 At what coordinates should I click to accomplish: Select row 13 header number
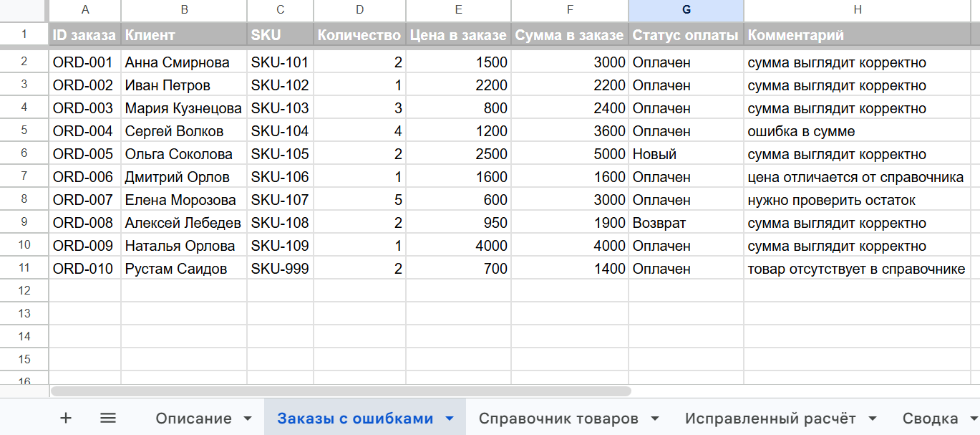(24, 314)
